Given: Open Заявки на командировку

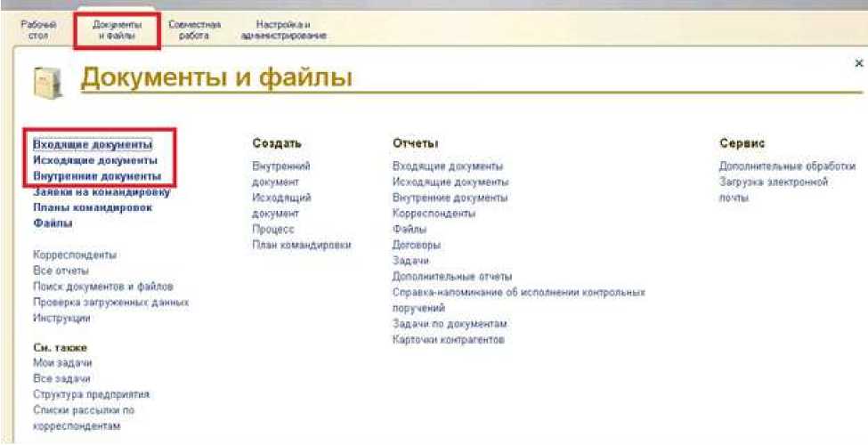Looking at the screenshot, I should coord(101,192).
